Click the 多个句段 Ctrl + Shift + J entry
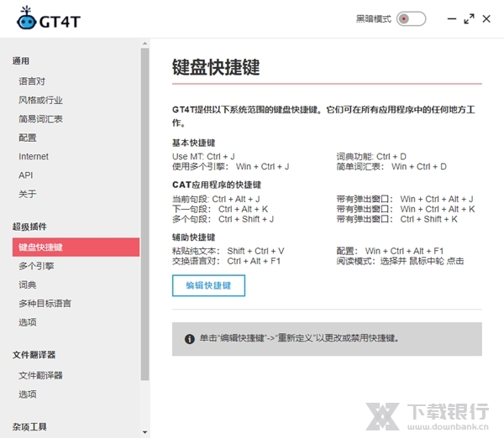504x438 pixels. point(223,219)
